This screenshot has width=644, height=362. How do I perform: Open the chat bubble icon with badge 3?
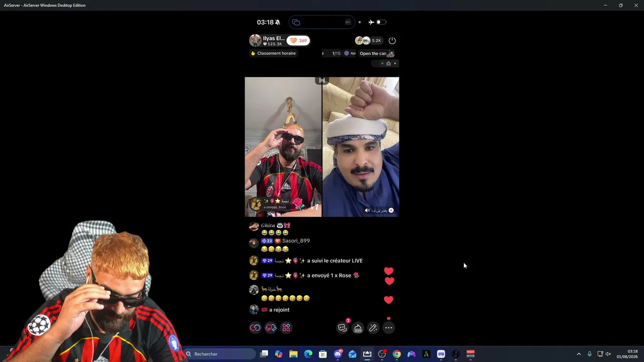(342, 328)
